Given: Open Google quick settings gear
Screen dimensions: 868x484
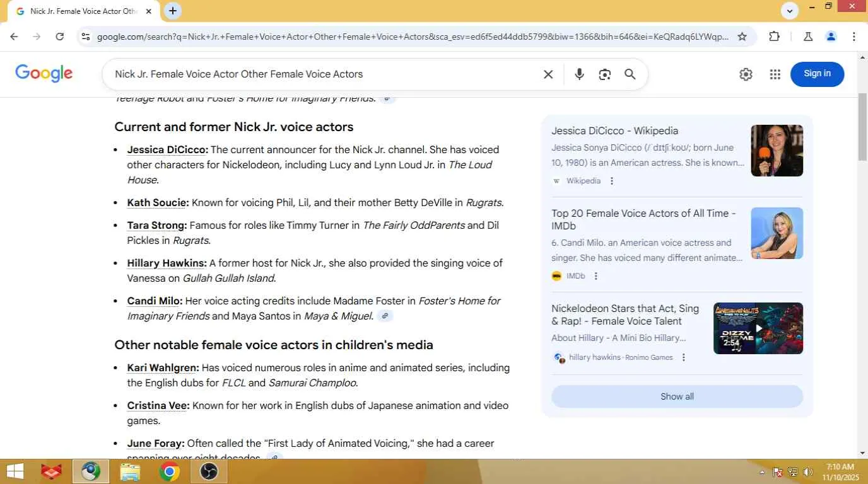Looking at the screenshot, I should [x=746, y=74].
